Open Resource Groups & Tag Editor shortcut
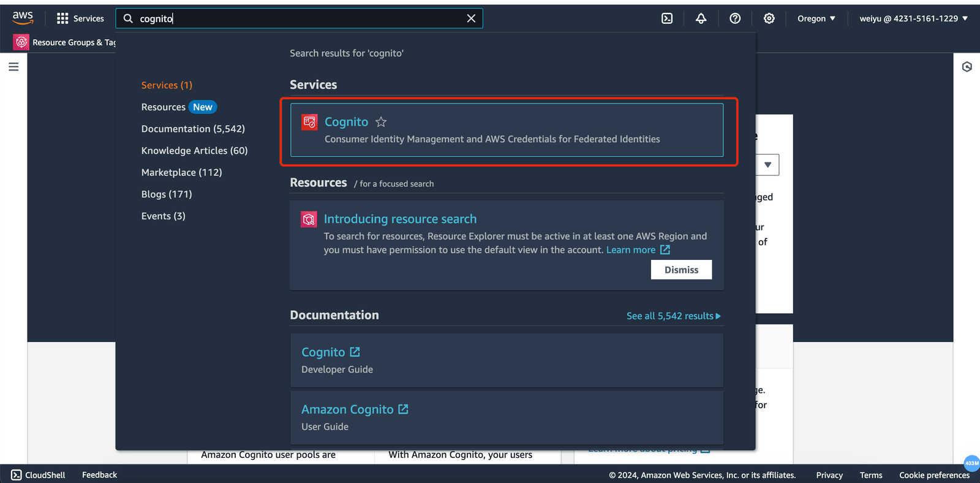Image resolution: width=980 pixels, height=483 pixels. pyautogui.click(x=64, y=42)
